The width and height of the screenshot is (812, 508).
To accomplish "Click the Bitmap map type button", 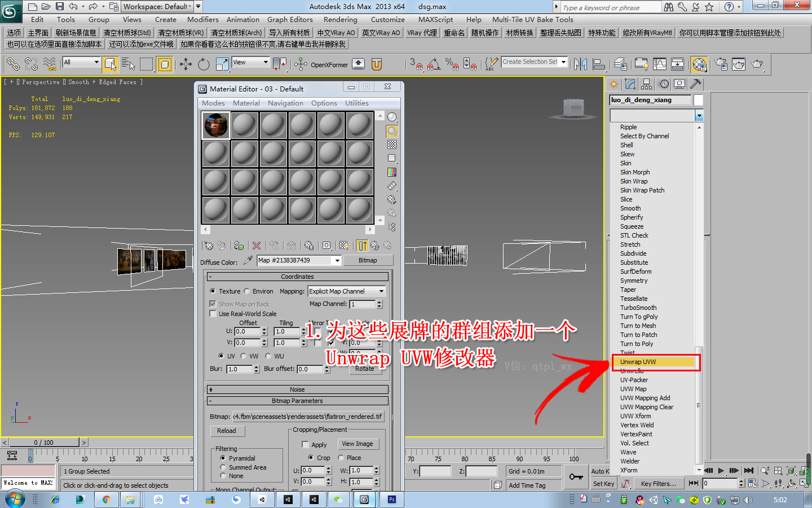I will 368,260.
